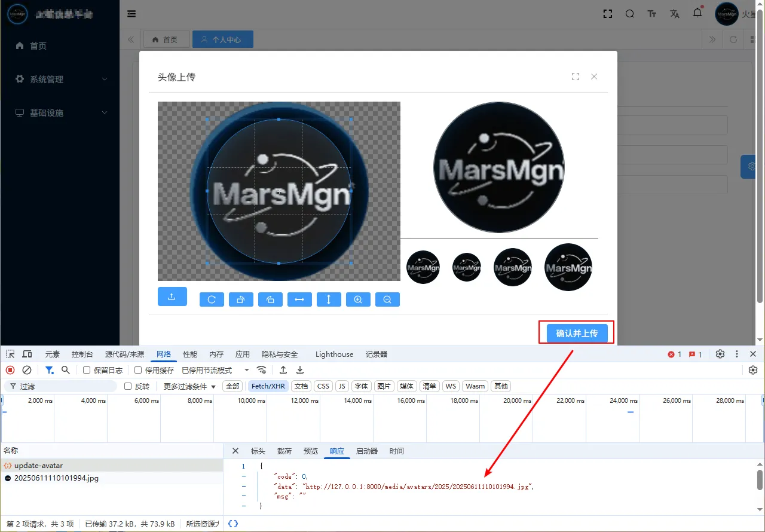This screenshot has height=532, width=765.
Task: Select the update-avatar request row
Action: (x=111, y=465)
